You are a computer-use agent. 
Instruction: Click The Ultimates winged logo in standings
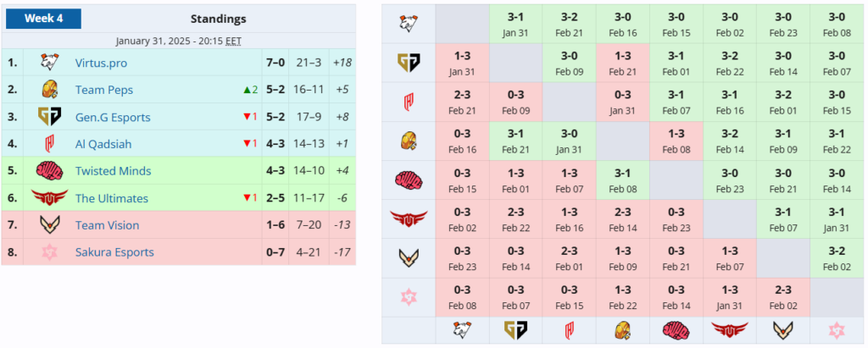point(49,197)
